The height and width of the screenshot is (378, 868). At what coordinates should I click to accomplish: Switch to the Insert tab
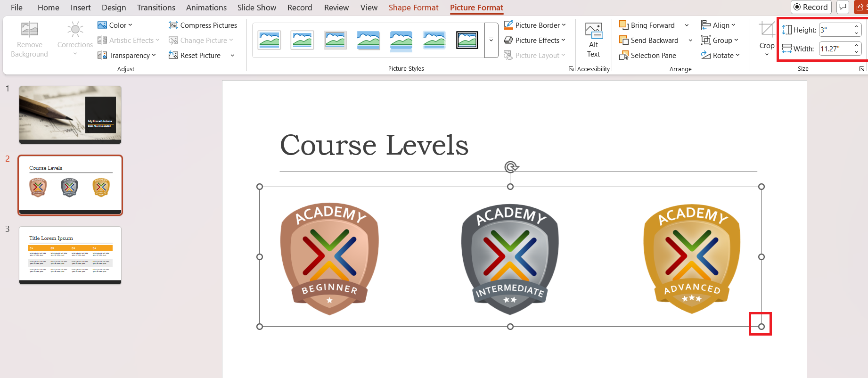point(81,8)
